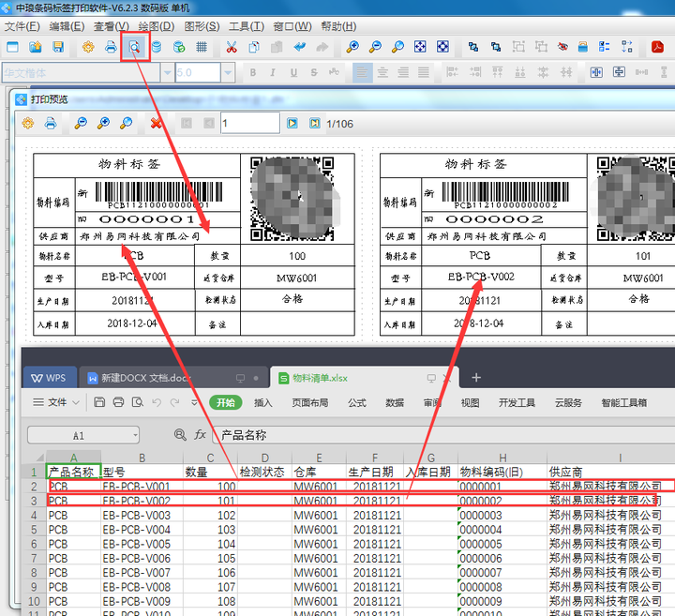Click the fit-to-window arrows icon
The image size is (675, 616).
420,47
